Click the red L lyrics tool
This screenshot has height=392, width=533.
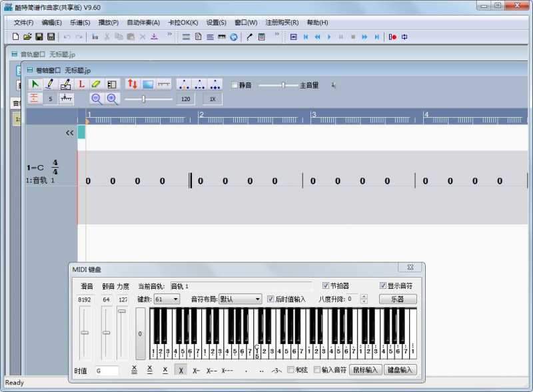[81, 85]
